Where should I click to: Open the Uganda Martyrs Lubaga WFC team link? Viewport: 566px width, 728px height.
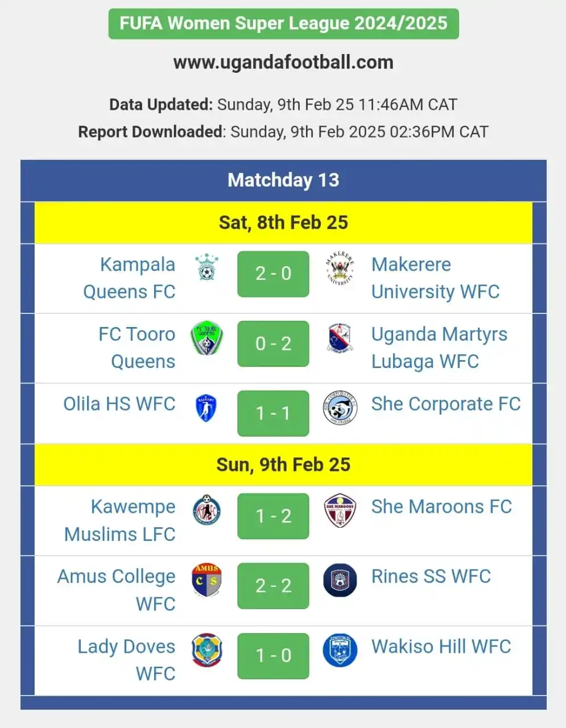point(439,348)
